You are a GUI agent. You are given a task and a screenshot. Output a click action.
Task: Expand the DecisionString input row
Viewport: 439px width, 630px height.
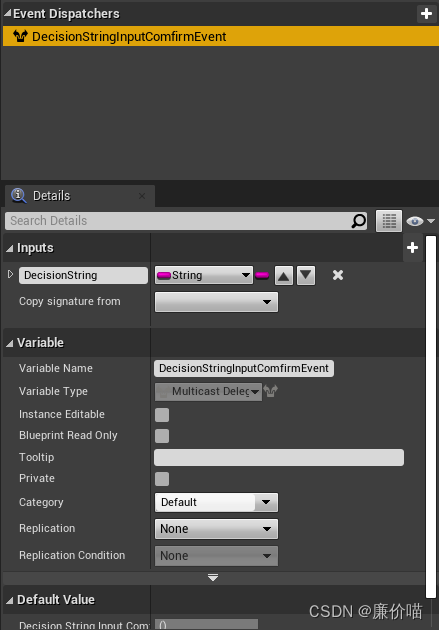(10, 274)
